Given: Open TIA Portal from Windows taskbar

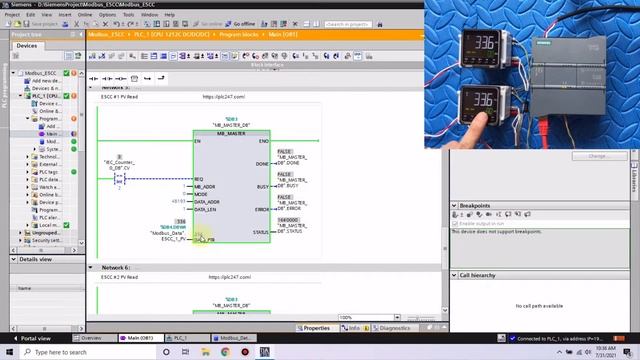Looking at the screenshot, I should pos(264,352).
